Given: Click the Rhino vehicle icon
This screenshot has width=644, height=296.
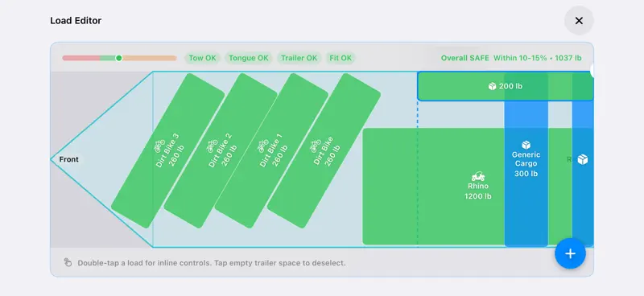Looking at the screenshot, I should click(x=478, y=176).
